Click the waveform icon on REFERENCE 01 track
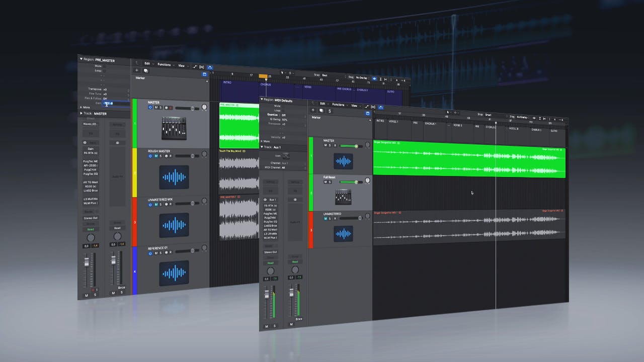This screenshot has height=362, width=644. [174, 272]
